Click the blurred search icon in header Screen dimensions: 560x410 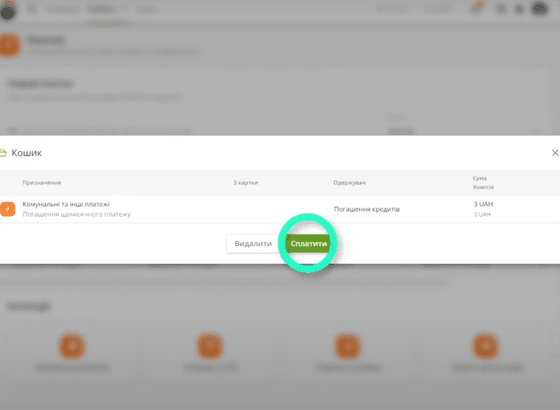[x=501, y=9]
